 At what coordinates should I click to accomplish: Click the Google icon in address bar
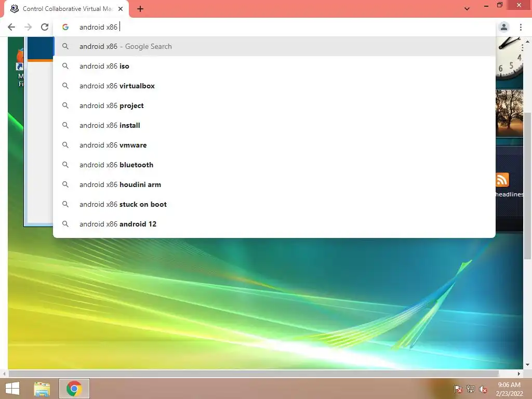tap(65, 27)
